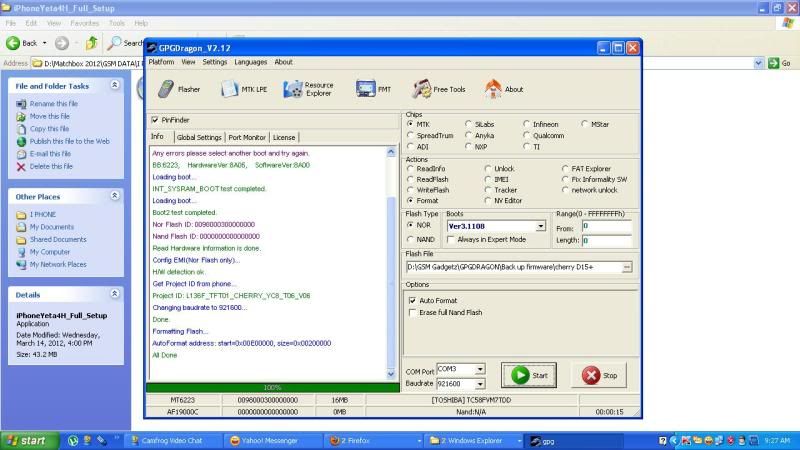Open the FMT tool
This screenshot has width=800, height=450.
tap(373, 89)
